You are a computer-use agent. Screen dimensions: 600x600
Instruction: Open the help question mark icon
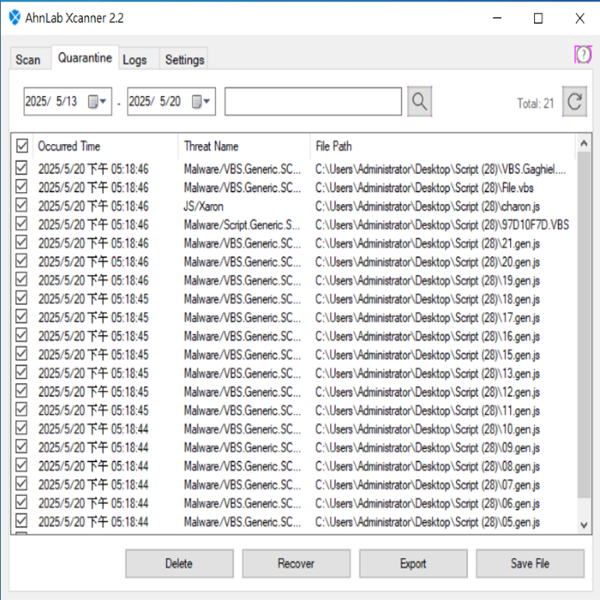pos(583,55)
